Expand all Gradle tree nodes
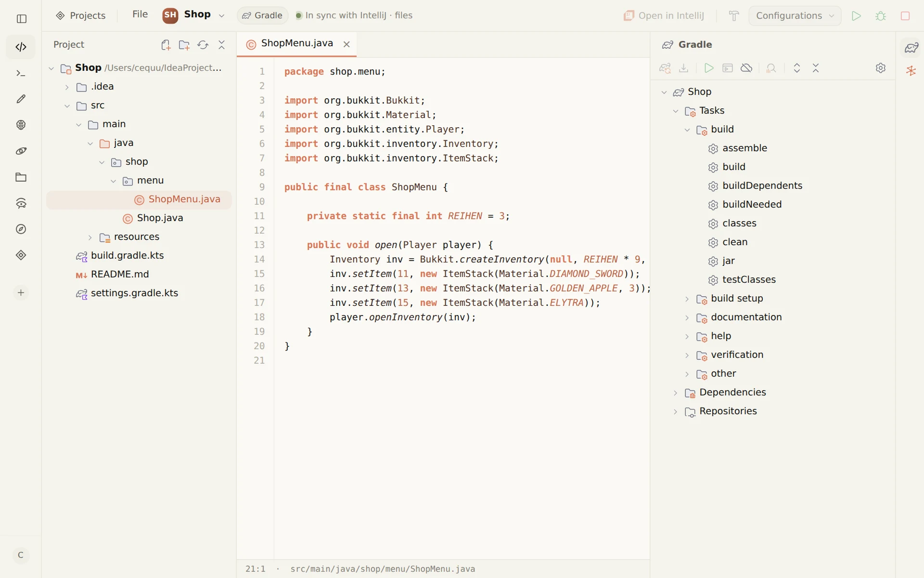 pyautogui.click(x=797, y=68)
